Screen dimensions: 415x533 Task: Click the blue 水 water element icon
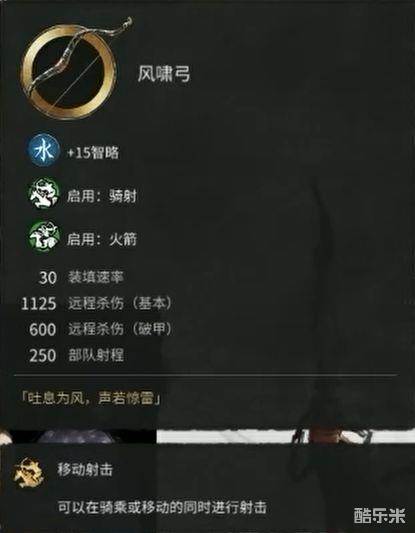coord(44,152)
